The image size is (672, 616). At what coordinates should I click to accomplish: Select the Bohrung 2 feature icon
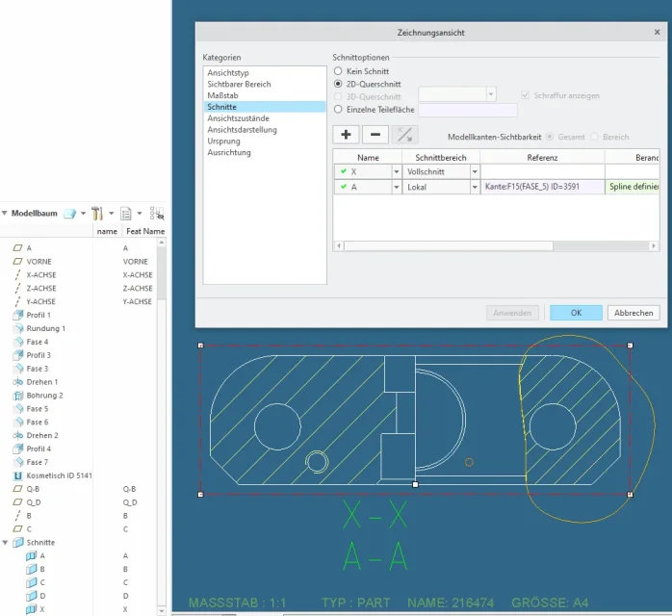pyautogui.click(x=18, y=396)
